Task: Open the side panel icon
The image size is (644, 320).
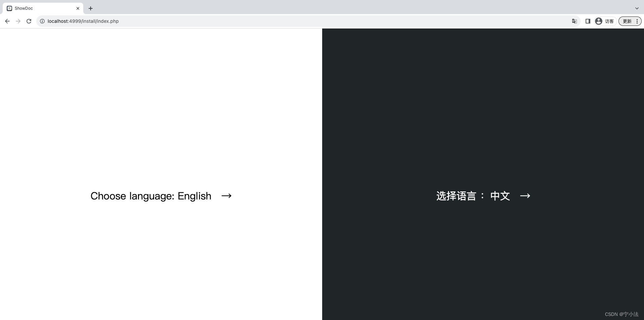Action: click(x=588, y=21)
